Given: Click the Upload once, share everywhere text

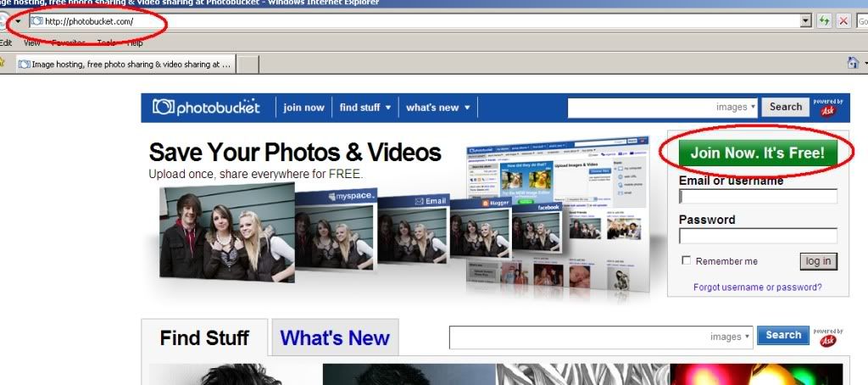Looking at the screenshot, I should [256, 174].
